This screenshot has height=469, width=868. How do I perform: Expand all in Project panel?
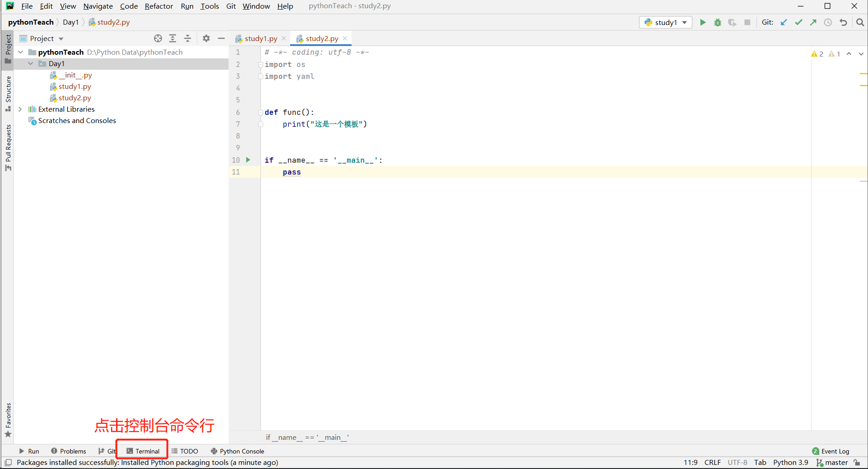click(x=173, y=38)
